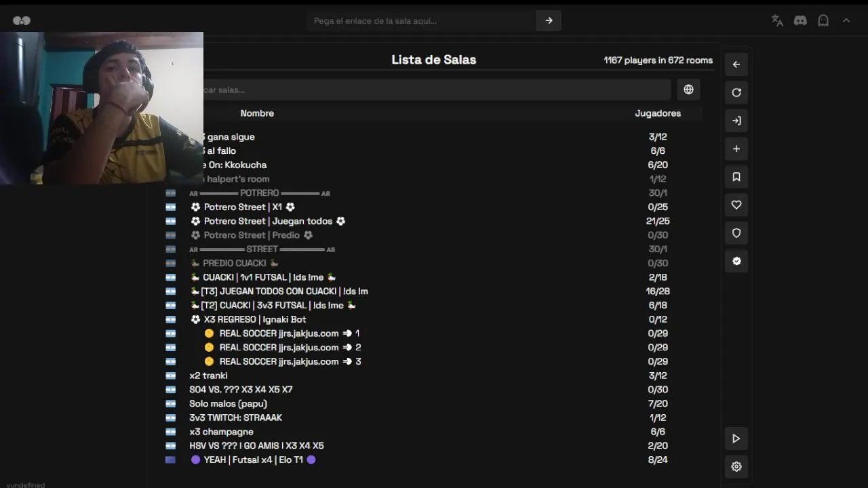Select '[T3] JUEGAN TODOS CON CUACKI' room
This screenshot has height=488, width=868.
click(x=434, y=291)
